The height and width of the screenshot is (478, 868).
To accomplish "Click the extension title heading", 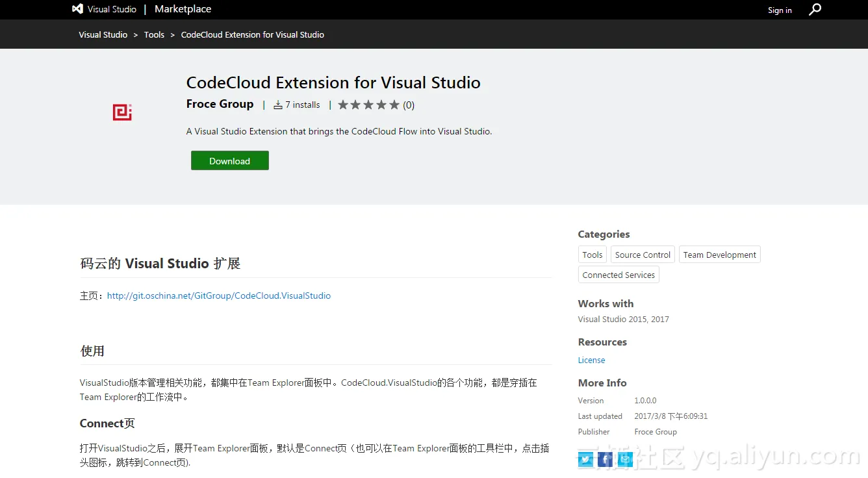I will 333,82.
